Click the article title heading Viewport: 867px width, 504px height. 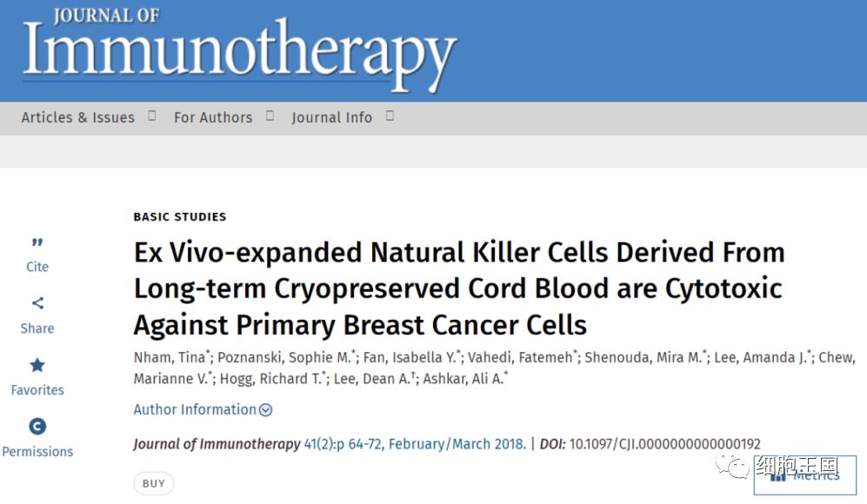point(458,288)
